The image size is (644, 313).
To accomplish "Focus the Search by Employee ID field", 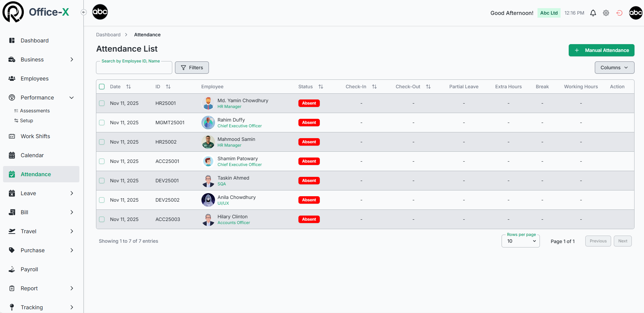I will [x=134, y=68].
